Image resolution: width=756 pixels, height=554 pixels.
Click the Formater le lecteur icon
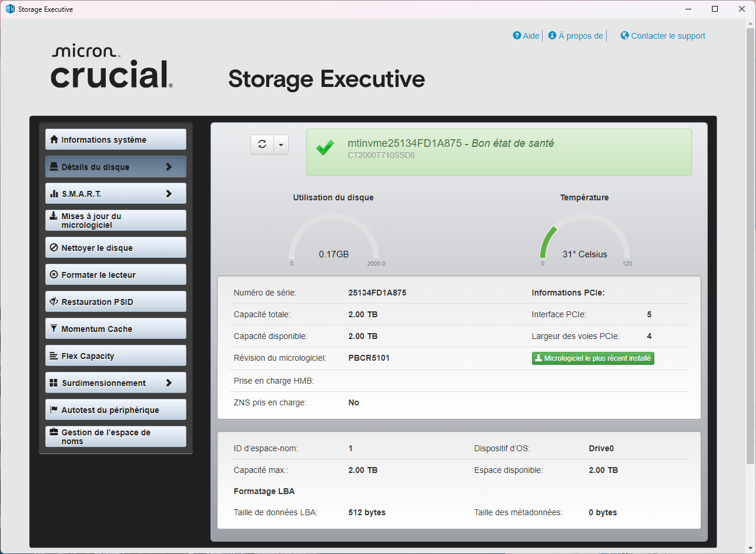pyautogui.click(x=53, y=274)
